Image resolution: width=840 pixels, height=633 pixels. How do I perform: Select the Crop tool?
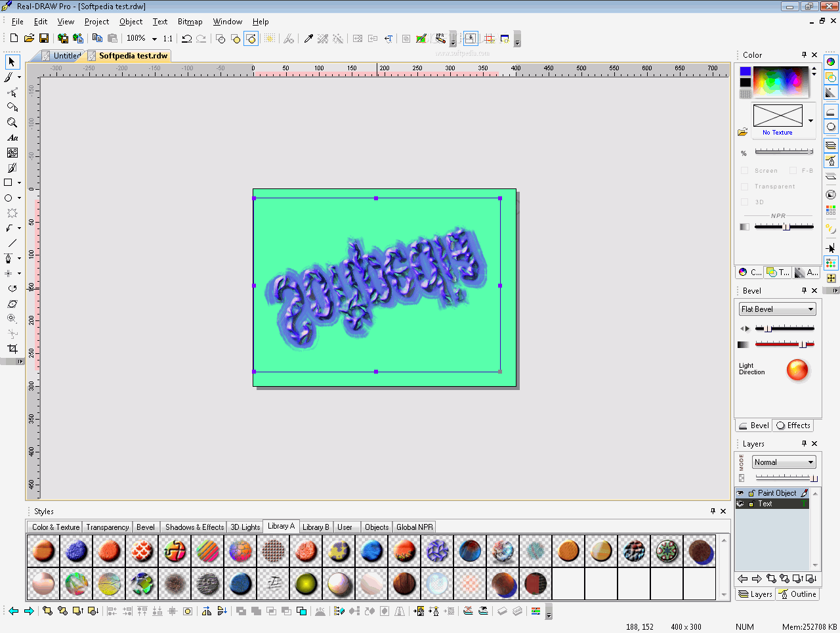coord(11,349)
